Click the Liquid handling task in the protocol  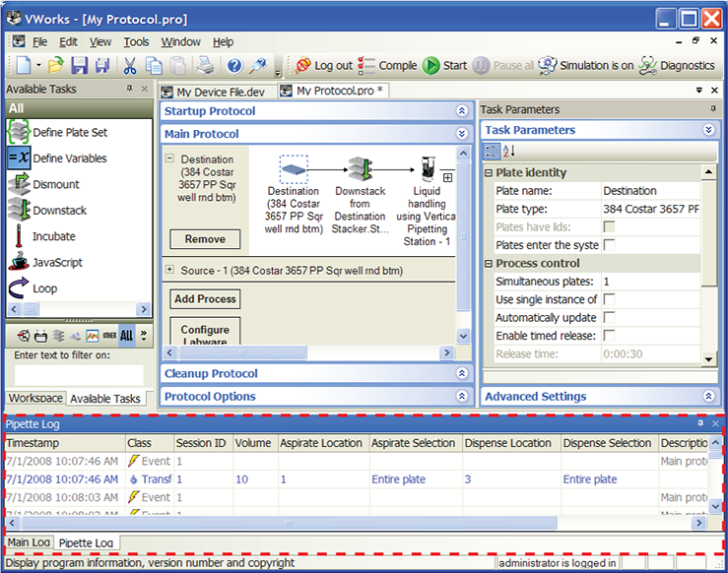click(x=428, y=203)
